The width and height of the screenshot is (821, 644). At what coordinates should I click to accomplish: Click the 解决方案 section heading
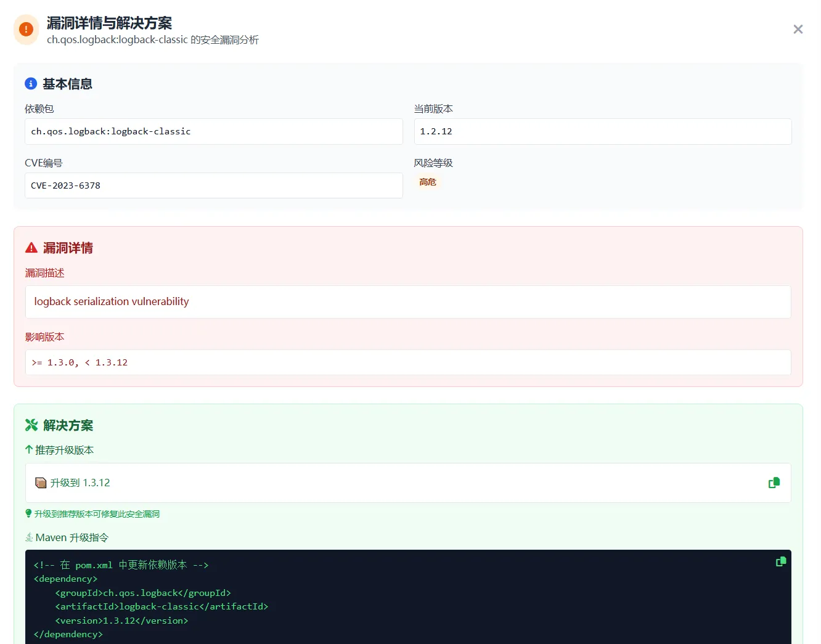pos(68,425)
